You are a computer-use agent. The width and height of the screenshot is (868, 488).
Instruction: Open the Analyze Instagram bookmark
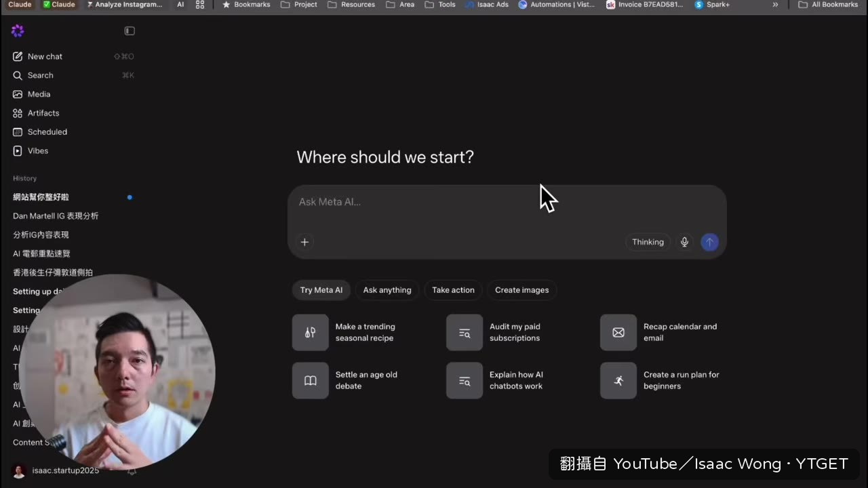[124, 5]
